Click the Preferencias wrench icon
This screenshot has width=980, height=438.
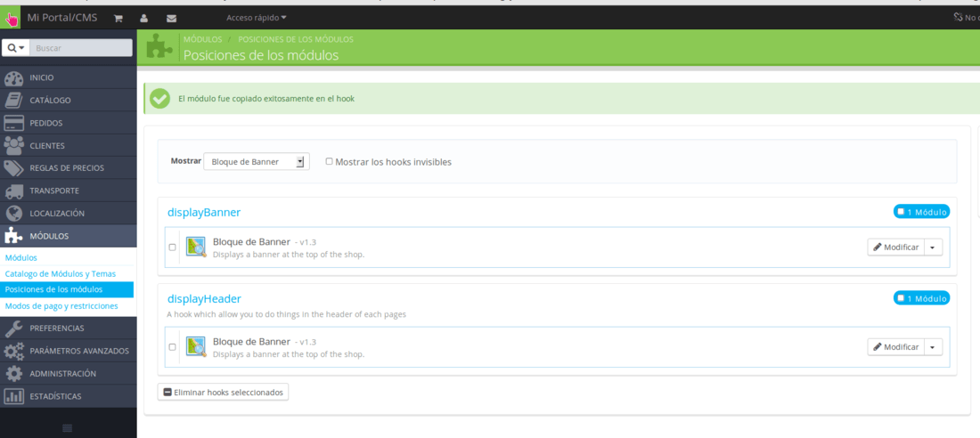[x=13, y=328]
